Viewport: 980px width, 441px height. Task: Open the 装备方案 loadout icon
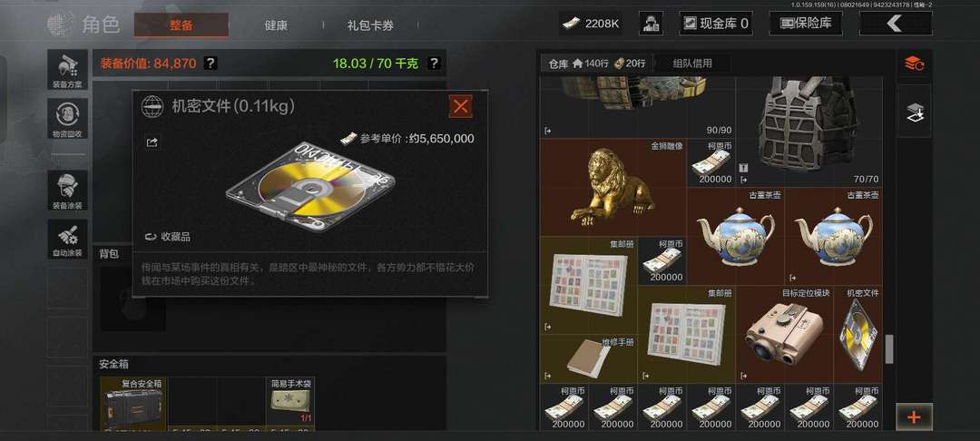click(x=67, y=69)
